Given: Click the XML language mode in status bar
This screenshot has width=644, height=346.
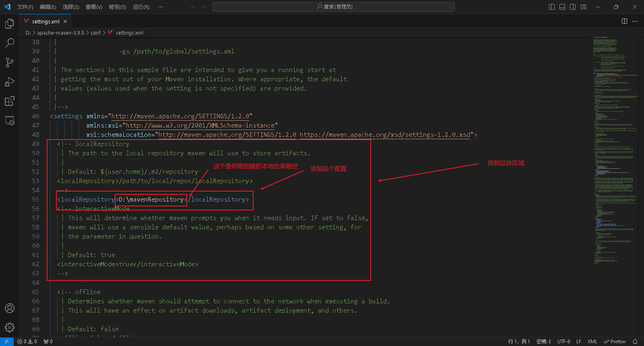Looking at the screenshot, I should click(x=592, y=342).
